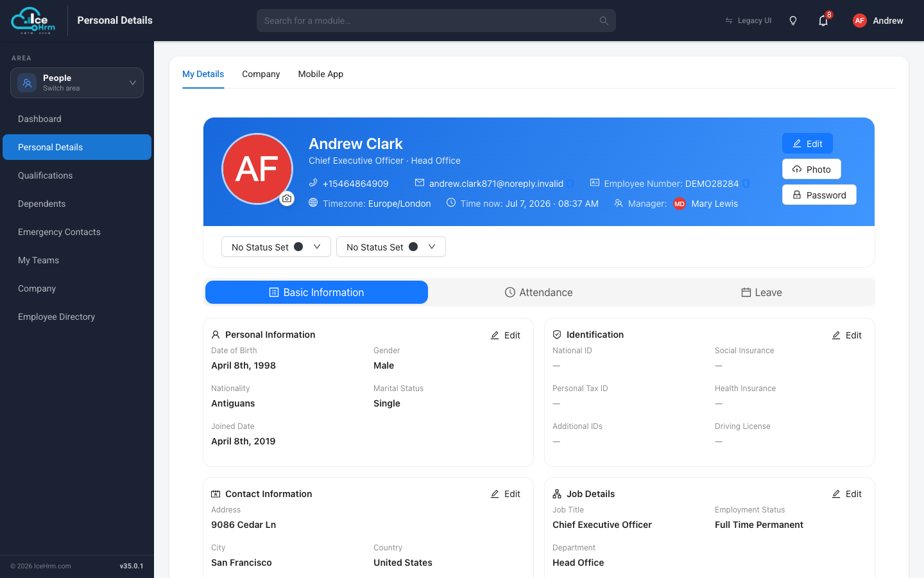924x578 pixels.
Task: Open the first No Status Set dropdown
Action: tap(276, 247)
